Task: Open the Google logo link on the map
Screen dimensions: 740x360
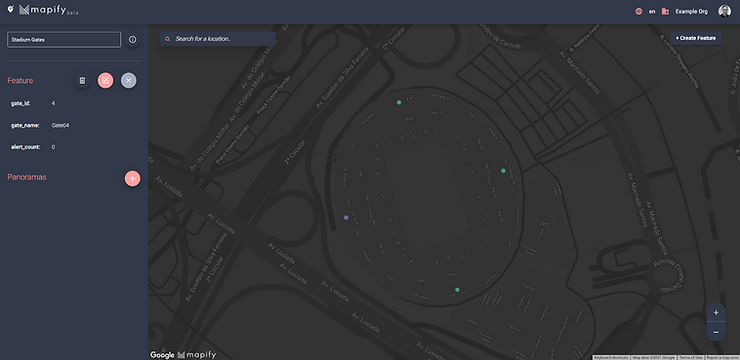Action: [x=162, y=355]
